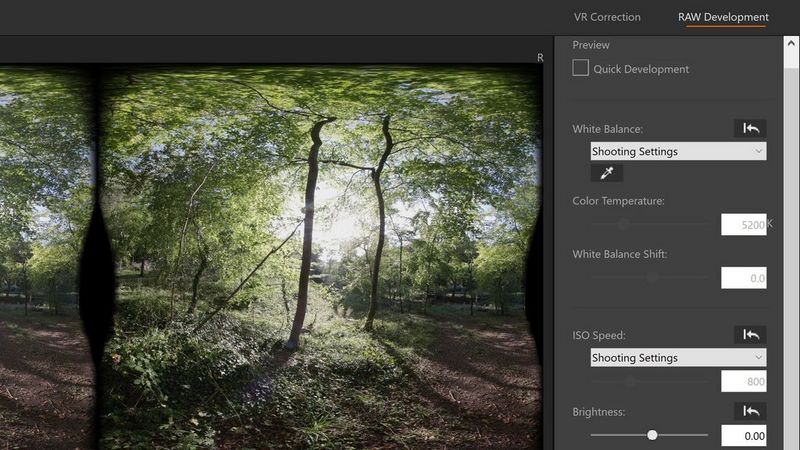Reset the ISO Speed setting
Viewport: 800px width, 450px height.
(750, 334)
